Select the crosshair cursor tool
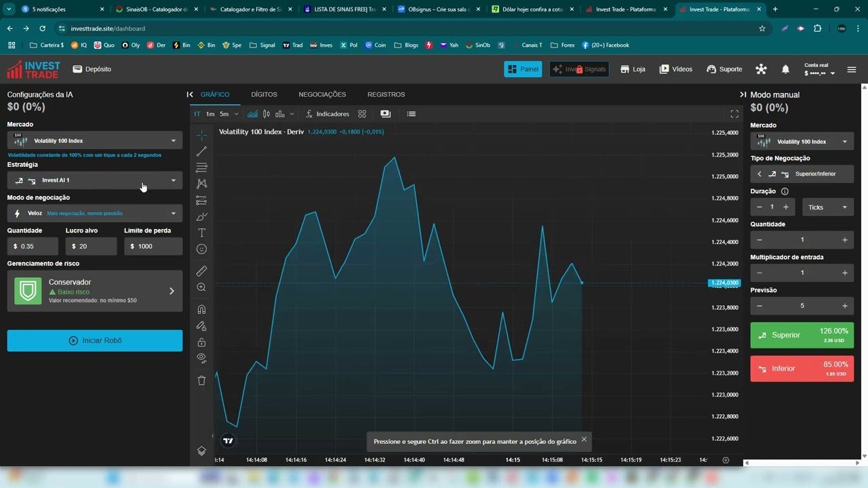 point(201,136)
